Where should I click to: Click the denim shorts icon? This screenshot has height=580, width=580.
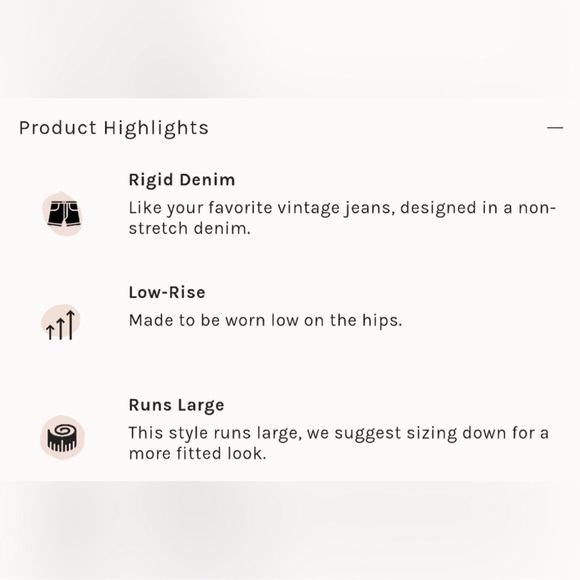pyautogui.click(x=64, y=213)
